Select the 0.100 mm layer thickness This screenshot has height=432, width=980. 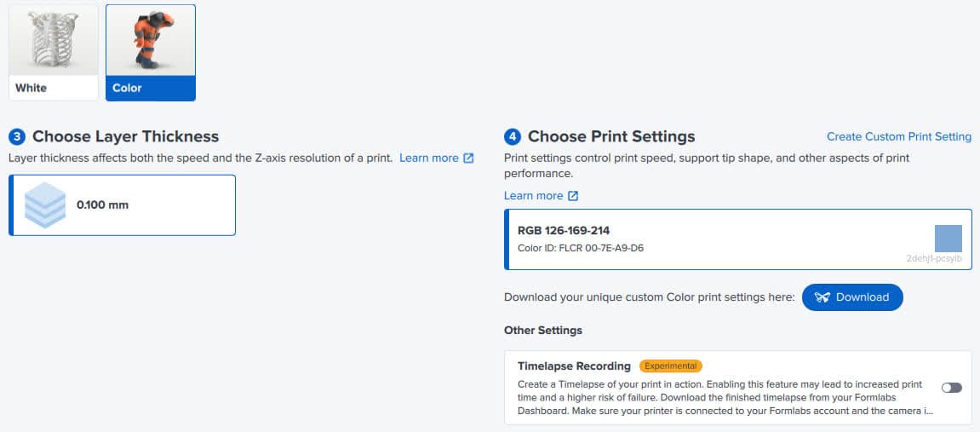(x=123, y=205)
